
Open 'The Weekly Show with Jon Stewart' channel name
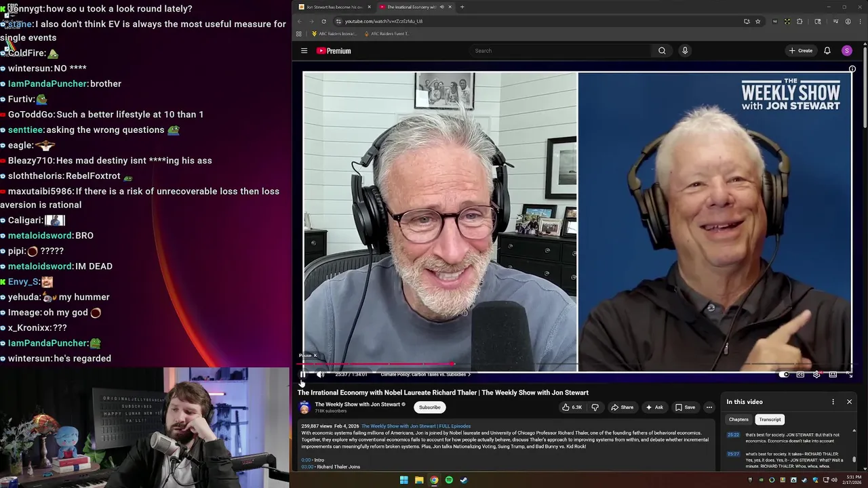(357, 405)
